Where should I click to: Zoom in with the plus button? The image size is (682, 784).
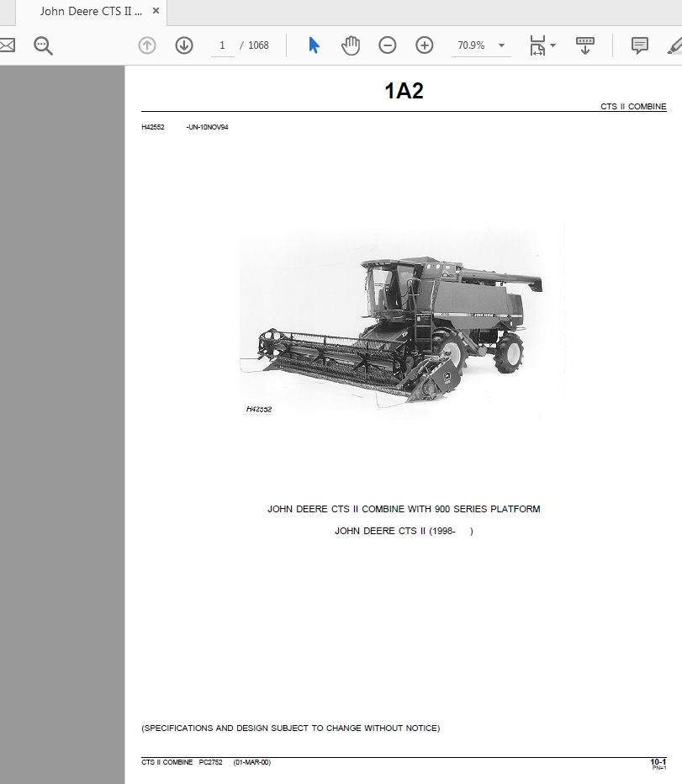(425, 45)
